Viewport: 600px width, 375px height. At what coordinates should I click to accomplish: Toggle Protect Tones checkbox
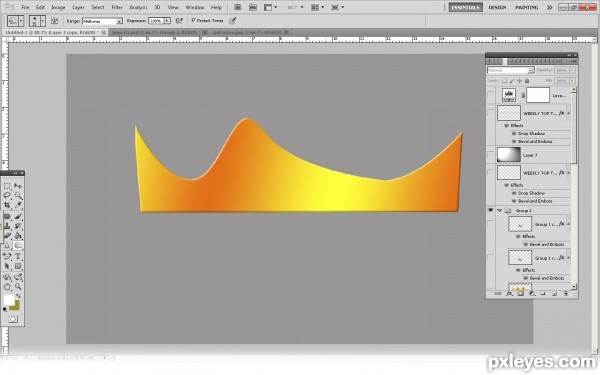(194, 20)
